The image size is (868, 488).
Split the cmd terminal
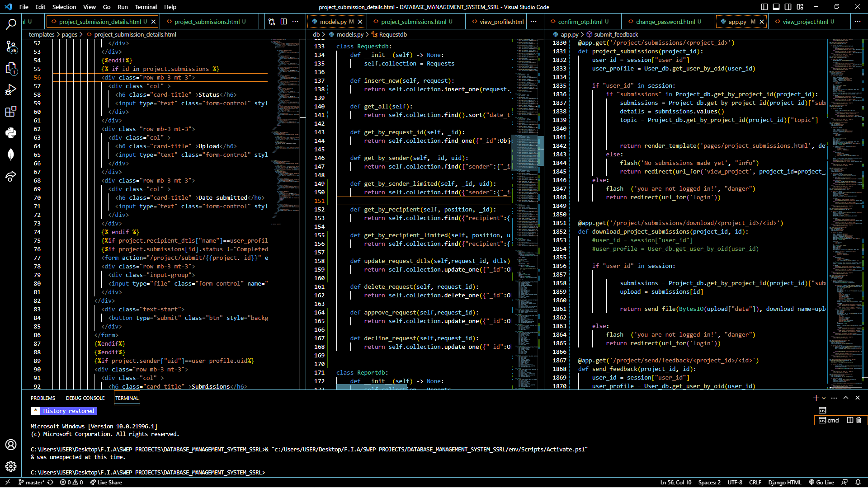coord(850,420)
